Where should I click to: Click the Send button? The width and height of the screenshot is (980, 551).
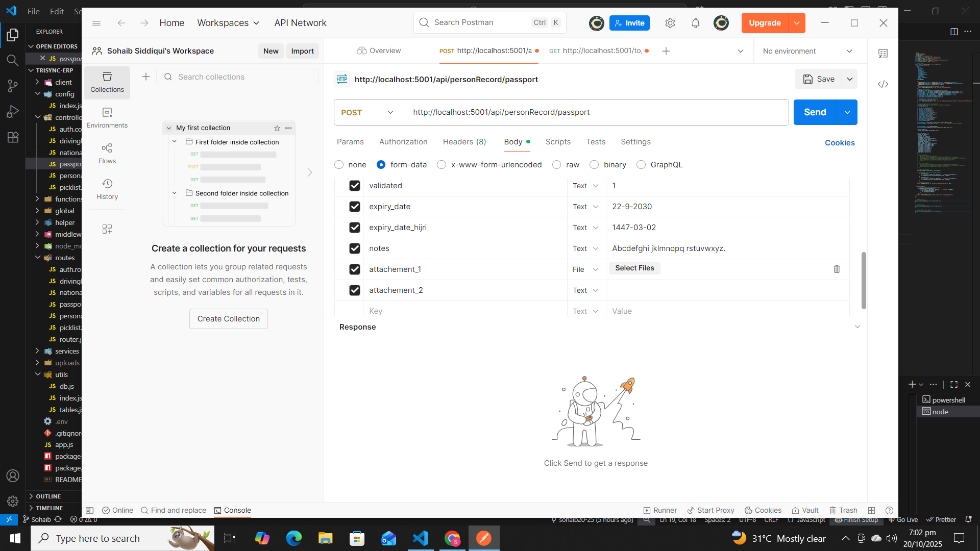click(x=815, y=112)
